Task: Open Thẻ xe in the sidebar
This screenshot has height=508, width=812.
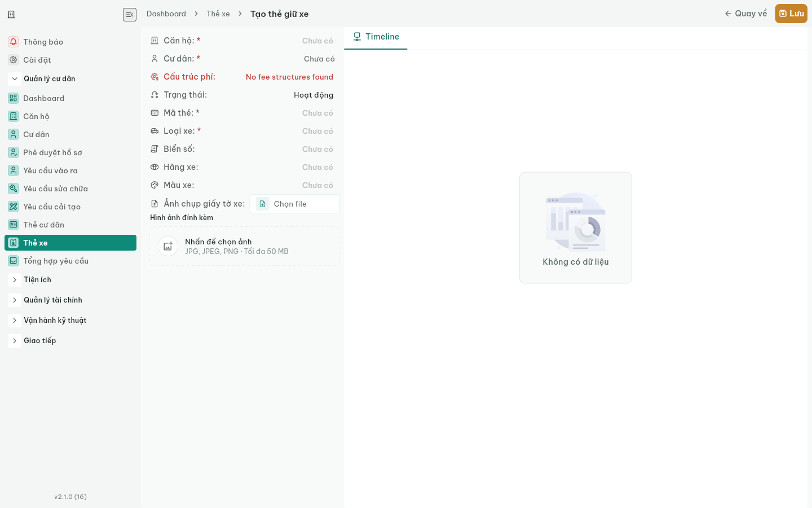Action: pyautogui.click(x=70, y=243)
